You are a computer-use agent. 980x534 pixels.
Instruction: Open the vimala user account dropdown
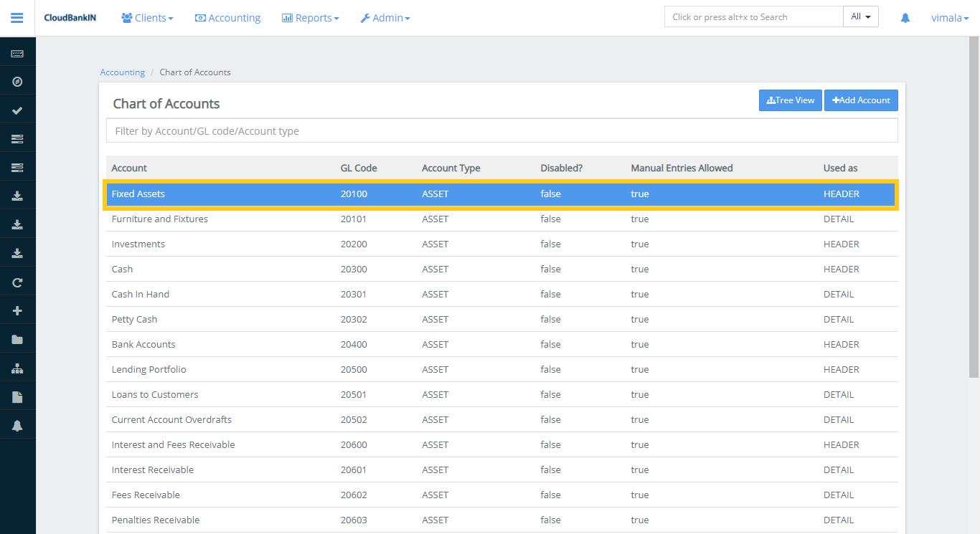click(x=949, y=17)
